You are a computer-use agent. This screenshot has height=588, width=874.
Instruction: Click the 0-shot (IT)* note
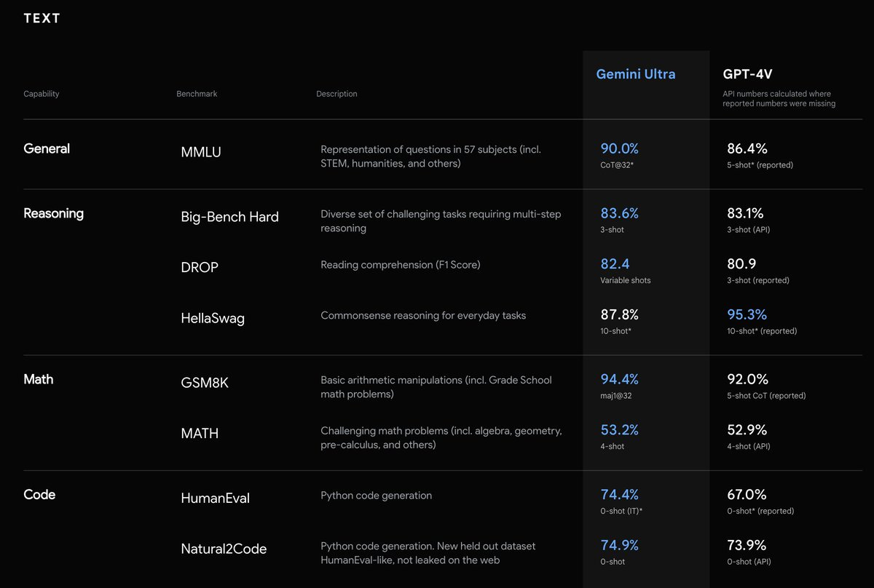621,511
